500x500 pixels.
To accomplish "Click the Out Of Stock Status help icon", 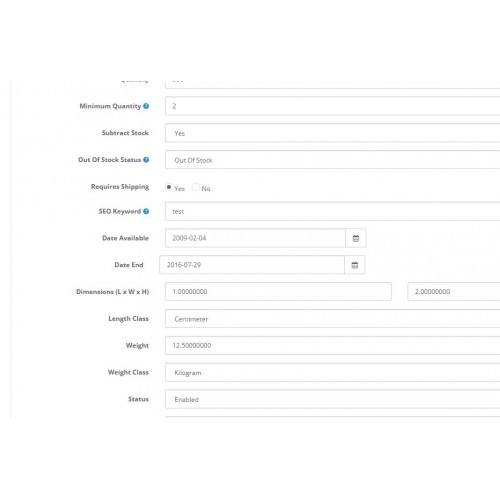I will pyautogui.click(x=146, y=160).
